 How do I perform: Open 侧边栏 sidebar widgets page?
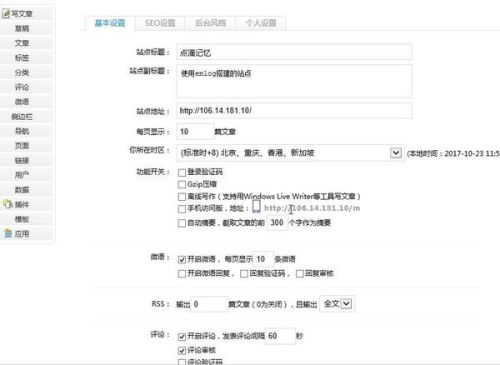click(22, 116)
